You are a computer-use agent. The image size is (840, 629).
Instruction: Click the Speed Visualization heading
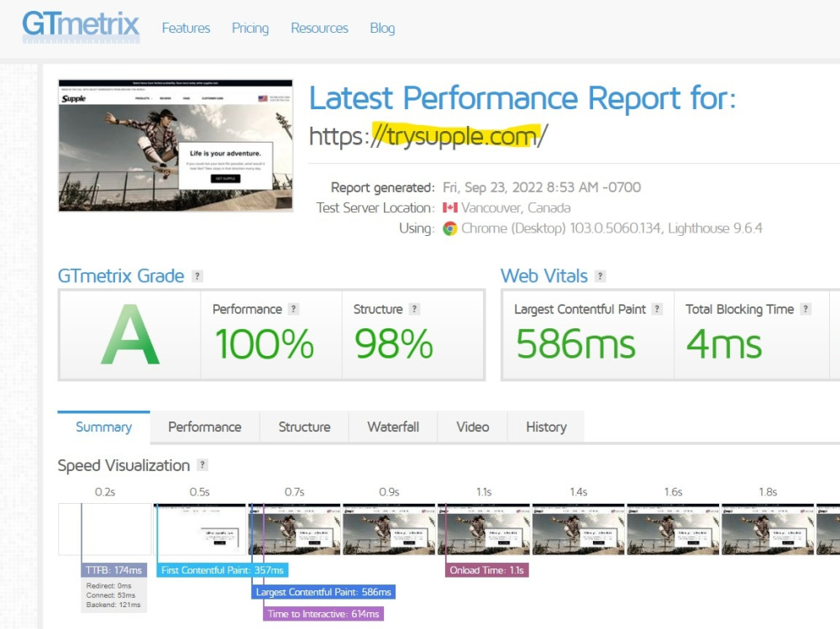(x=123, y=465)
